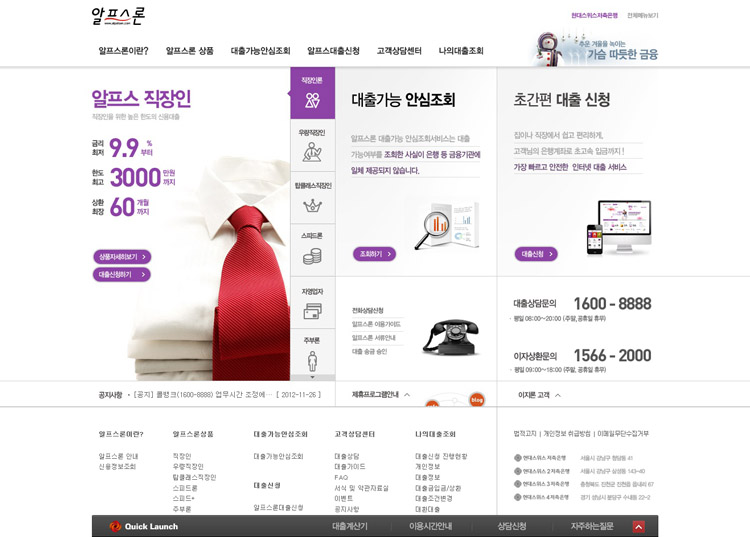The image size is (750, 537).
Task: Open the 알프스론 상품 menu
Action: (x=189, y=51)
